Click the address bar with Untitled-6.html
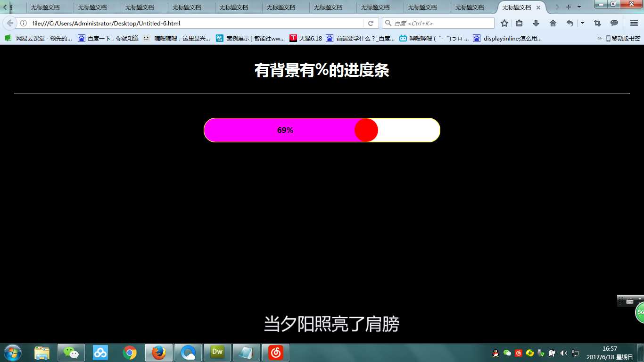This screenshot has width=644, height=362. 197,23
